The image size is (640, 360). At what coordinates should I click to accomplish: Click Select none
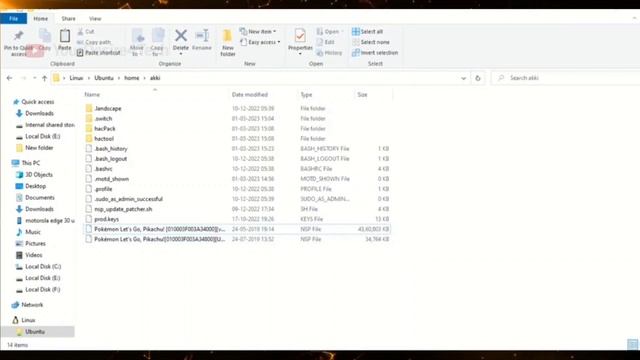point(371,42)
